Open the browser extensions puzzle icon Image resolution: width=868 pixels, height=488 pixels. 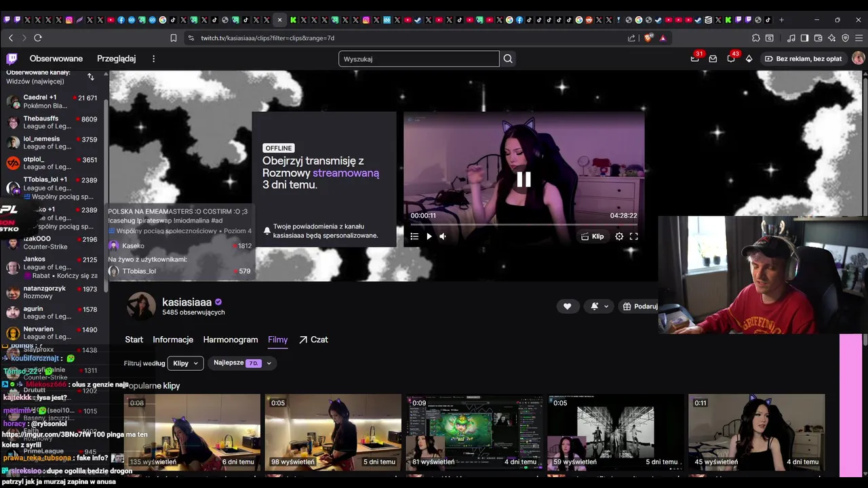point(756,38)
